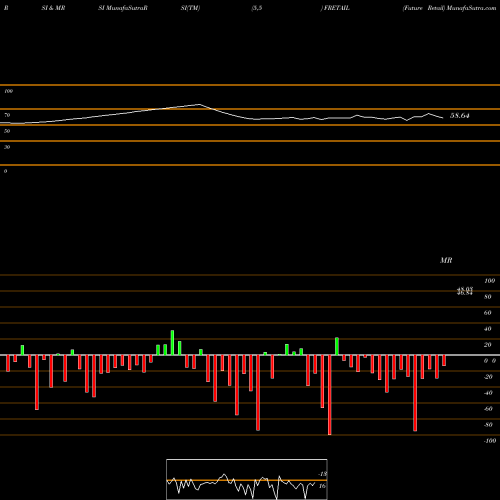Viewport: 500px width, 500px height.
Task: Click the '16' label in mini chart
Action: point(322,486)
